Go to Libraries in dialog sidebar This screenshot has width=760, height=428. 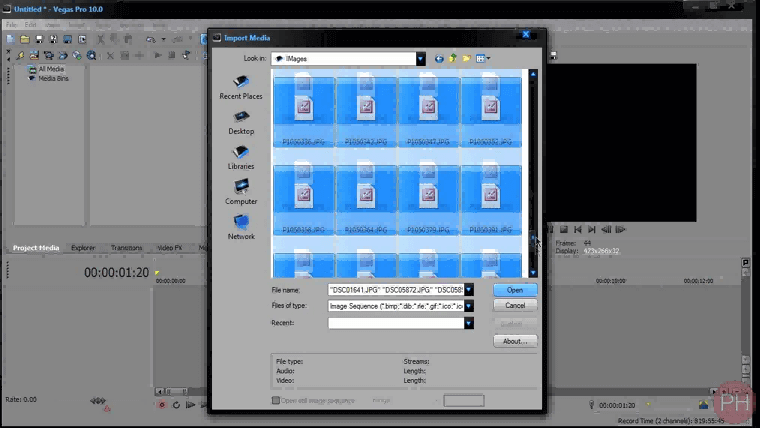241,157
